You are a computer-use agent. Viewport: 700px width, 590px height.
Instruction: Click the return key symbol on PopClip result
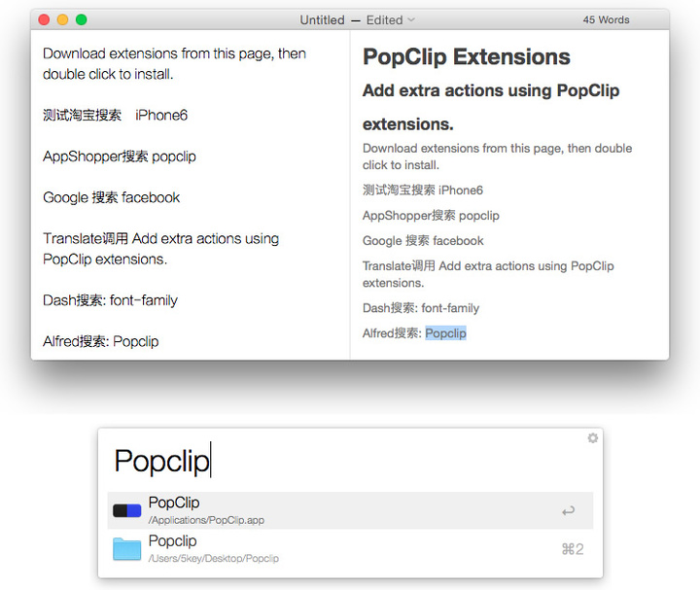coord(568,510)
